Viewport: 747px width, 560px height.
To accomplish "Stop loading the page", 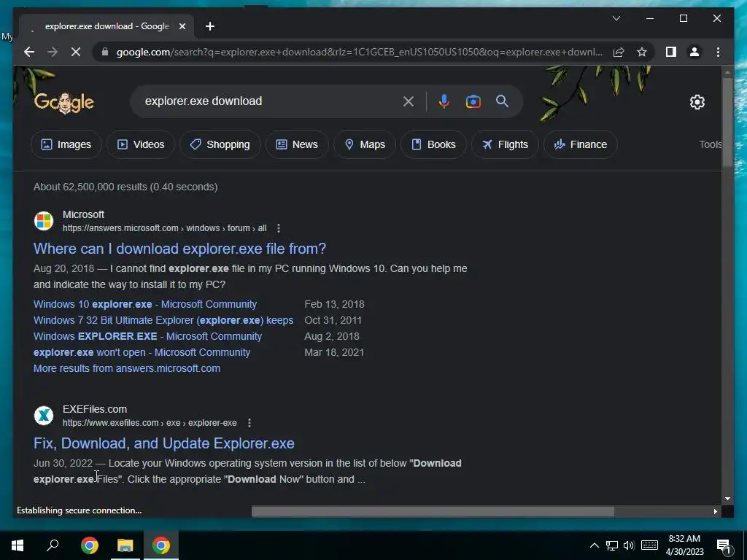I will [x=76, y=52].
